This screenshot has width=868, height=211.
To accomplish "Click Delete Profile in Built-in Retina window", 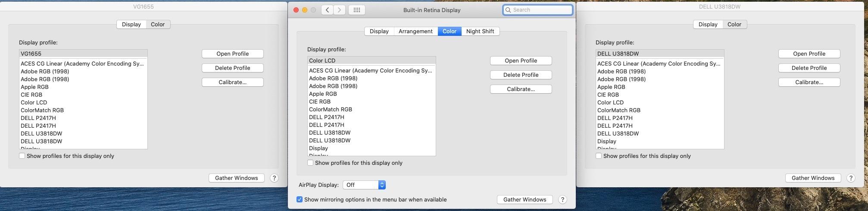I will point(521,75).
